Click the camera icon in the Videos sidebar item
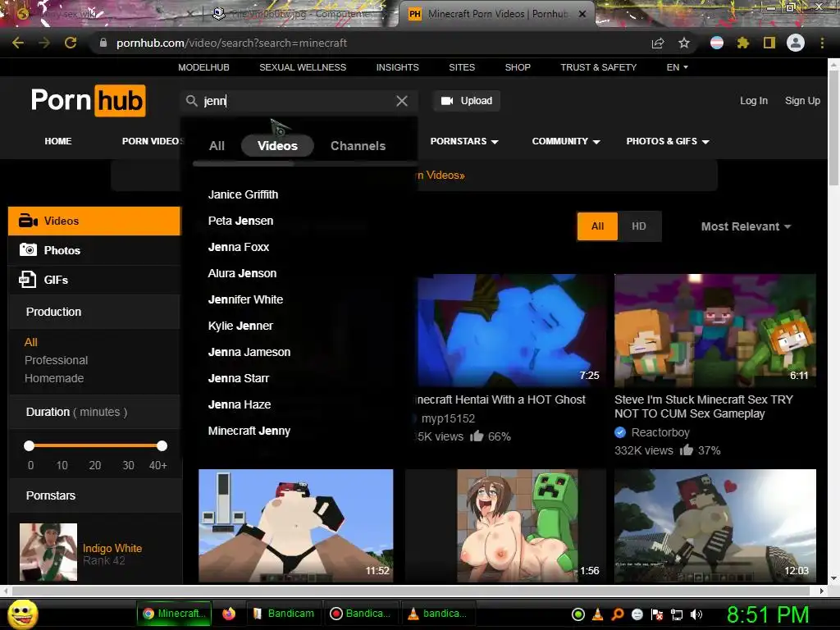 click(x=28, y=221)
